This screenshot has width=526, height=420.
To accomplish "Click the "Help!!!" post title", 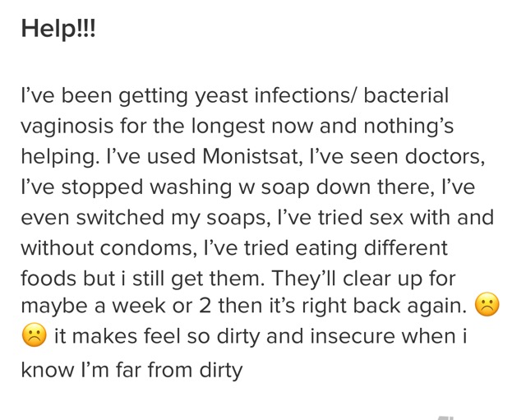I will coord(58,29).
